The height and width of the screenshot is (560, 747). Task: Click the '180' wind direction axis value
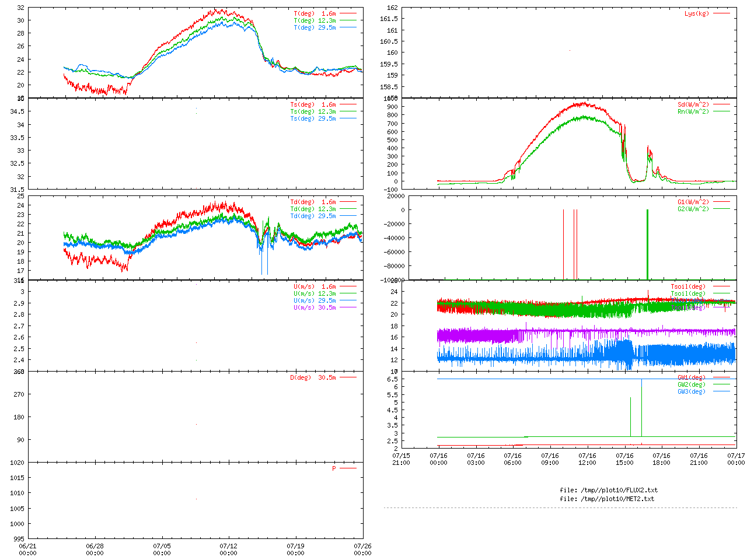pos(19,417)
